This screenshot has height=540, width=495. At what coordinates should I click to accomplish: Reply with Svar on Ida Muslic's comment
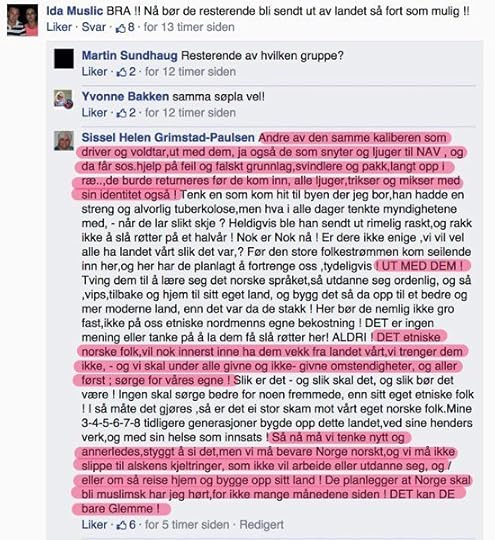coord(93,27)
